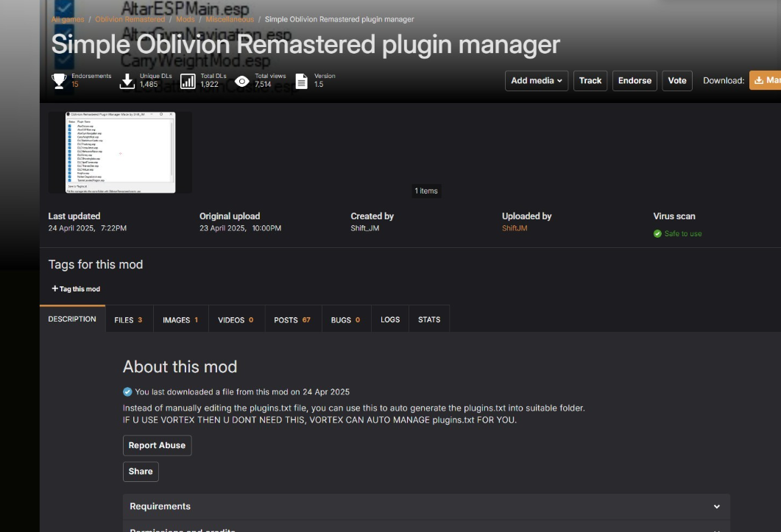The width and height of the screenshot is (781, 532).
Task: Click the page title Simple Oblivion Remastered plugin manager
Action: click(x=305, y=44)
